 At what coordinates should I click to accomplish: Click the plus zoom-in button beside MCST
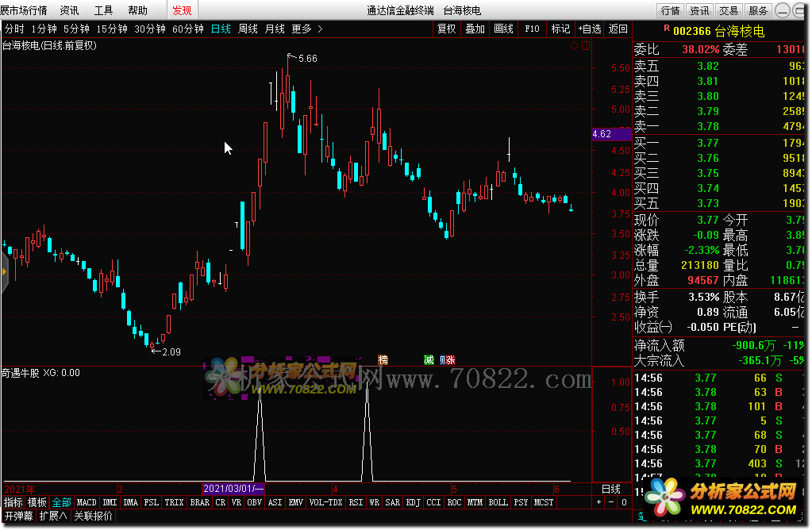[599, 502]
